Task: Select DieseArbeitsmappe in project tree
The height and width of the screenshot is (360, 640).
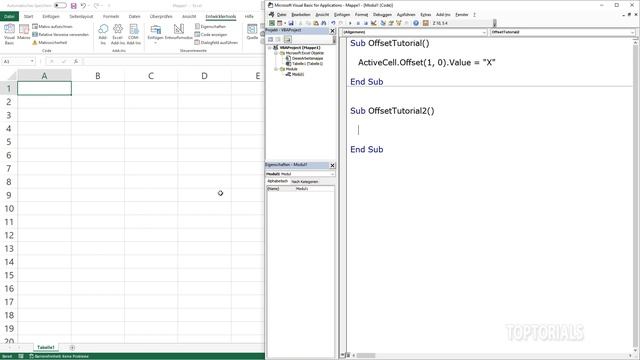Action: pyautogui.click(x=307, y=58)
